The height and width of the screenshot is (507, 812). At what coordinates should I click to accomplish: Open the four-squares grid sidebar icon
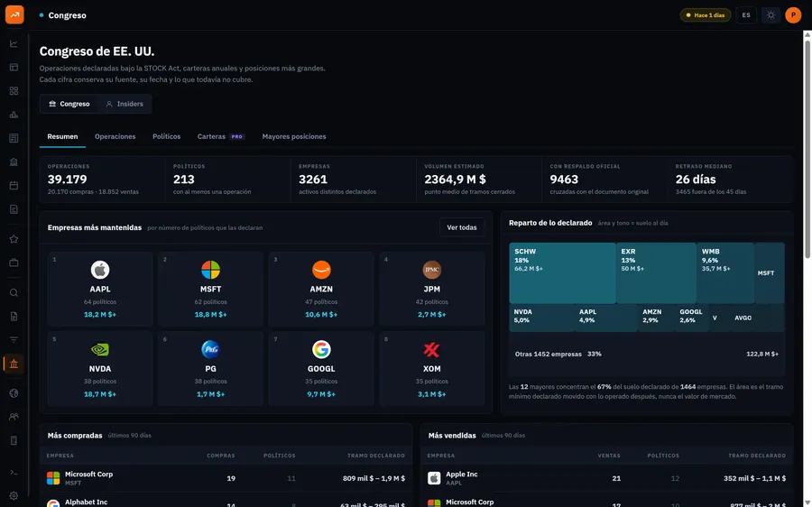pyautogui.click(x=14, y=90)
